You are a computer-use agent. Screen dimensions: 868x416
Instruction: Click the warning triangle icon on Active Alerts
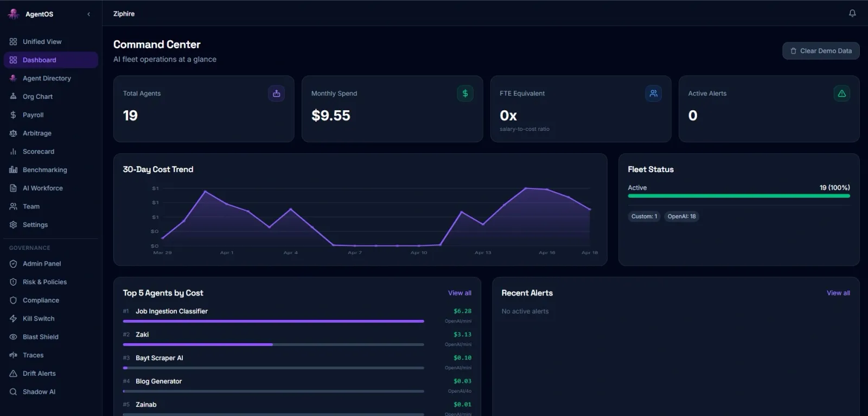[841, 93]
